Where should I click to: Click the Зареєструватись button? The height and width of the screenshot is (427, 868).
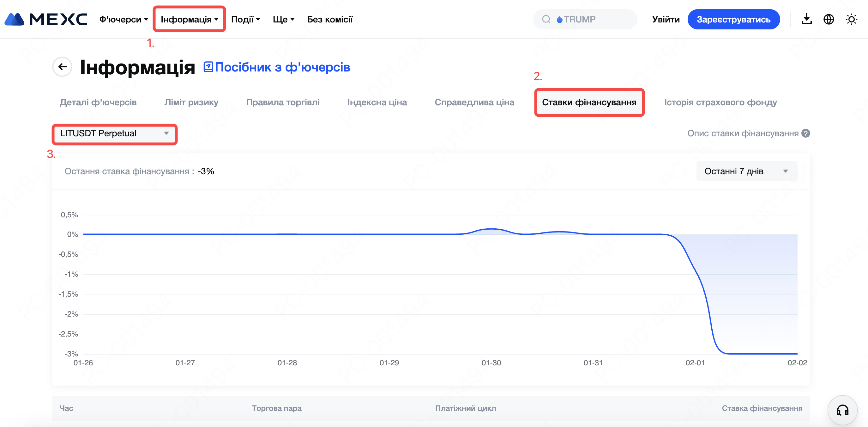pyautogui.click(x=733, y=19)
